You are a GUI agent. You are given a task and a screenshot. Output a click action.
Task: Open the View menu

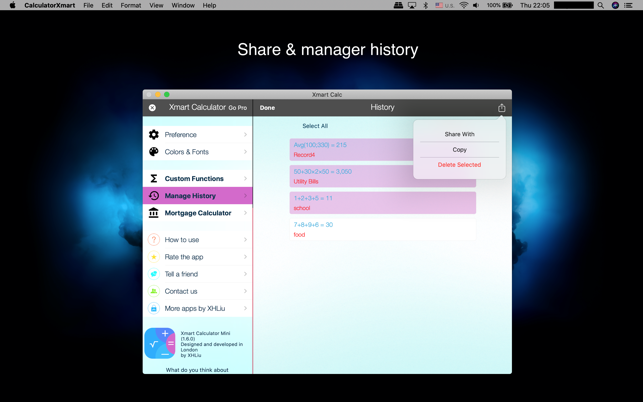(156, 5)
